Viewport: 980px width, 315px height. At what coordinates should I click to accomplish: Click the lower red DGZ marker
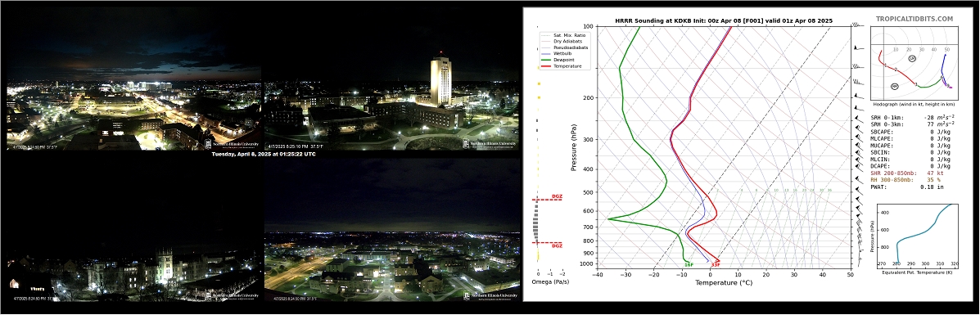tap(547, 245)
